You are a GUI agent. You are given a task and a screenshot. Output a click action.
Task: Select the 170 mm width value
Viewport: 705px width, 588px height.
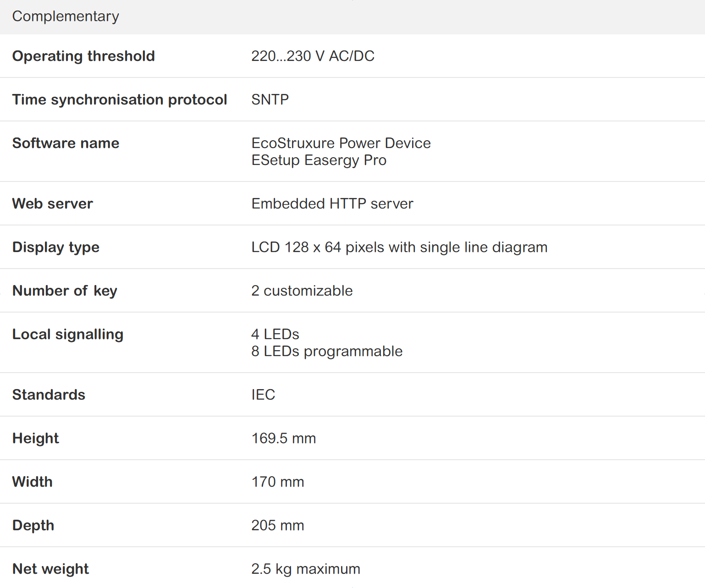pos(277,482)
